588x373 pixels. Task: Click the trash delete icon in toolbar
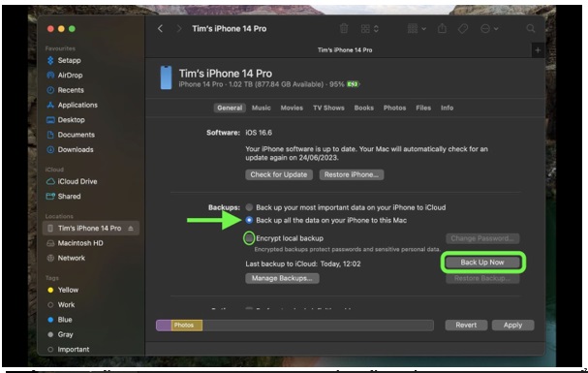(x=344, y=28)
